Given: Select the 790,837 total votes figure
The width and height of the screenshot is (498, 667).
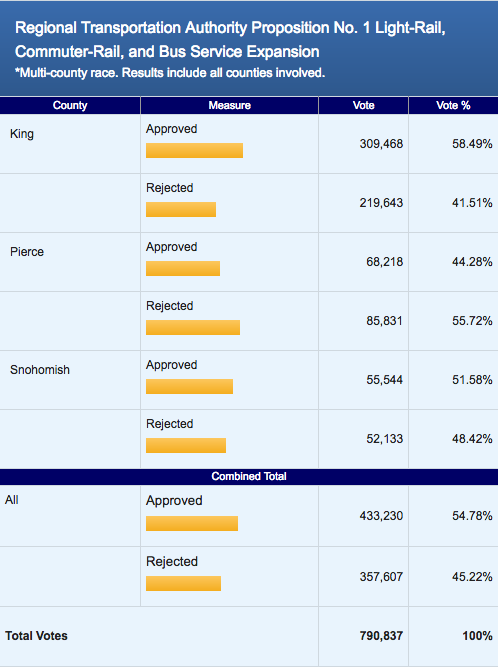Looking at the screenshot, I should pyautogui.click(x=381, y=636).
